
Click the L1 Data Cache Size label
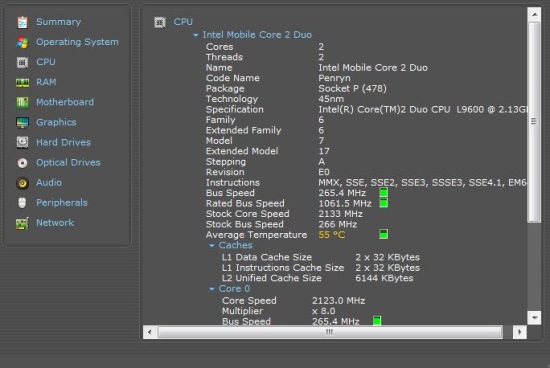(x=267, y=257)
